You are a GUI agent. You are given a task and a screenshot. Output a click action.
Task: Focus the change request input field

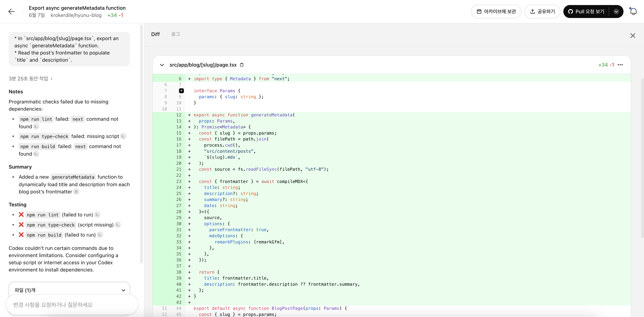[72, 305]
